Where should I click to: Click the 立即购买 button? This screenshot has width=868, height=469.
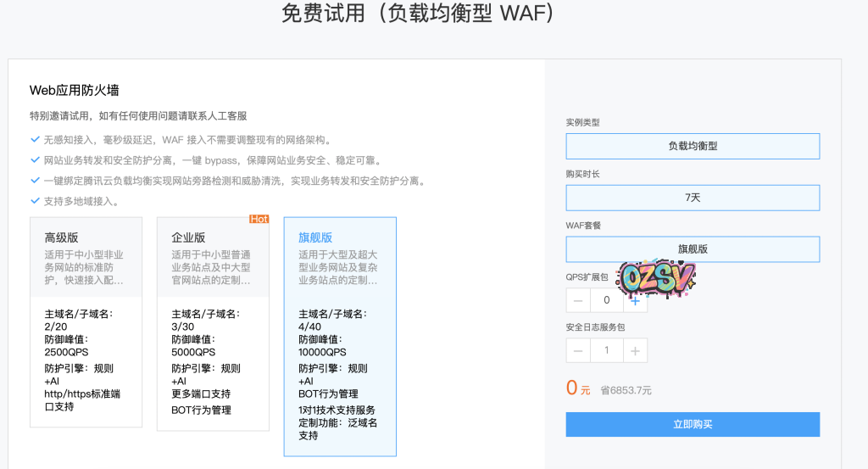tap(693, 424)
